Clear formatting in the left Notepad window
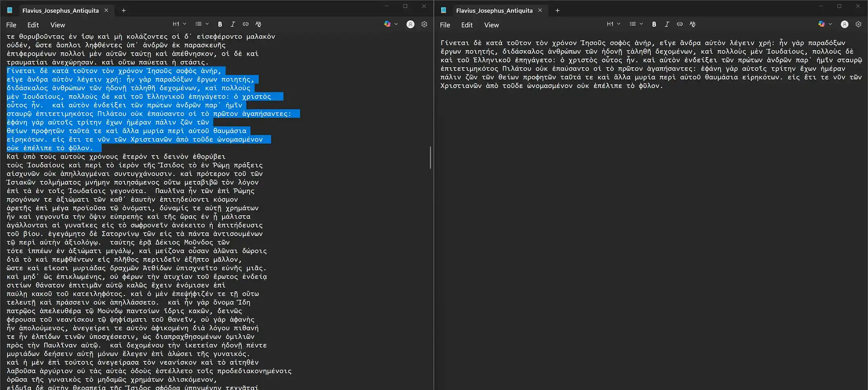This screenshot has height=390, width=868. click(x=258, y=24)
